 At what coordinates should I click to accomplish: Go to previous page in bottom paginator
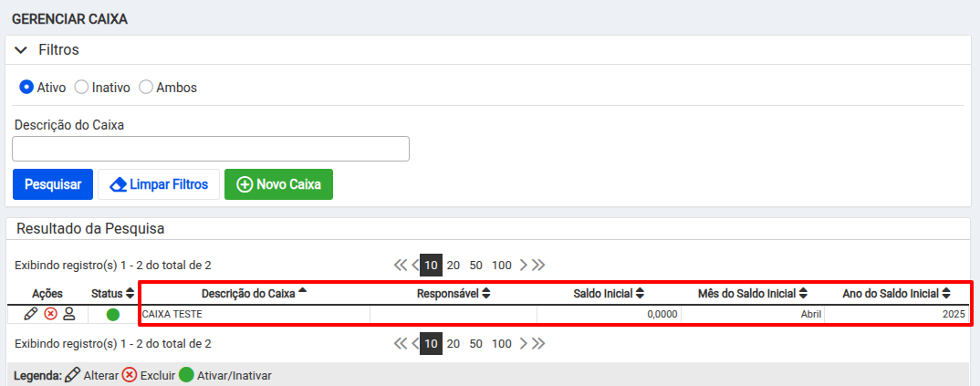[414, 343]
